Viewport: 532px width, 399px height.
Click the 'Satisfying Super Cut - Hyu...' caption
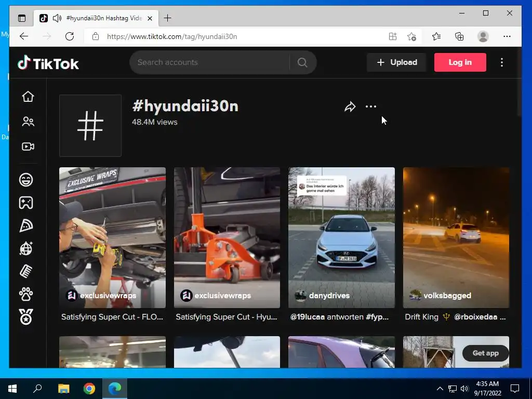pos(227,317)
